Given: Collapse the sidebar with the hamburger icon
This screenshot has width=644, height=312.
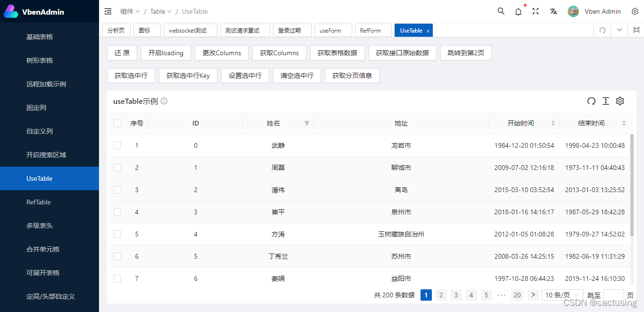Looking at the screenshot, I should pos(107,11).
